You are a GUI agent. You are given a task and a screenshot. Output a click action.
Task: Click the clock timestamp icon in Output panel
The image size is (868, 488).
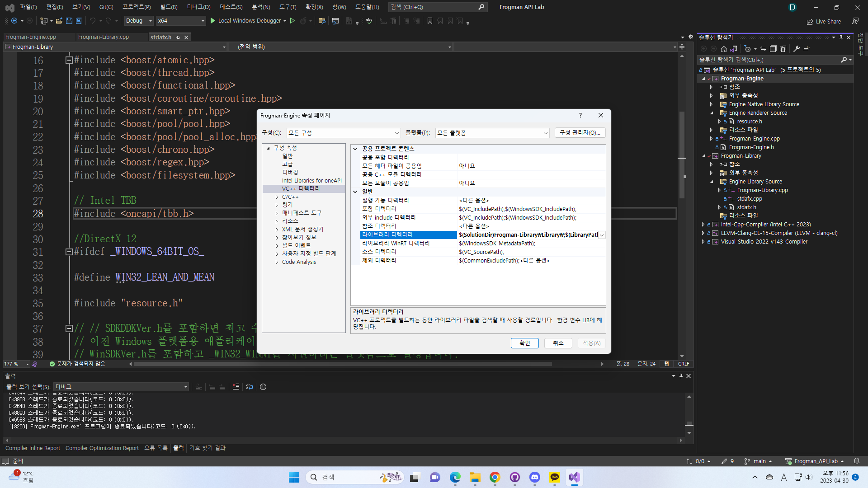coord(263,387)
